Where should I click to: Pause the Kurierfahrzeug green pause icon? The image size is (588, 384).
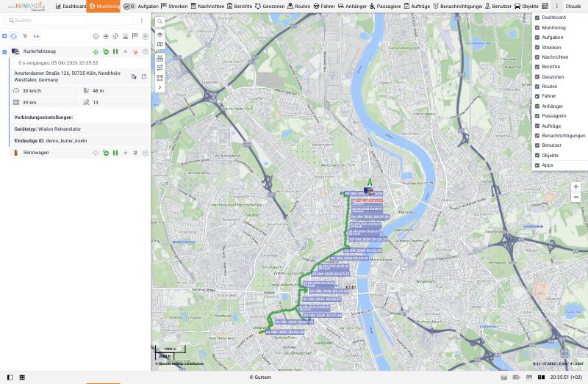(x=115, y=51)
